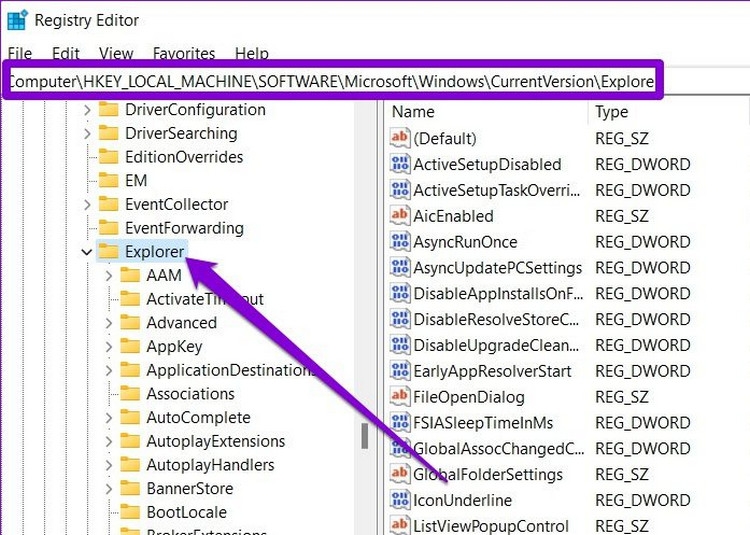Click the REG_DWORD type of IconUnderline
750x535 pixels.
642,500
